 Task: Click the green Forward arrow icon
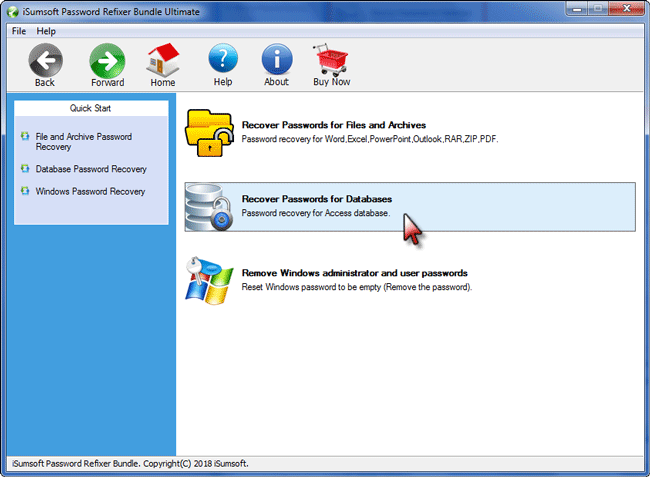pos(107,60)
